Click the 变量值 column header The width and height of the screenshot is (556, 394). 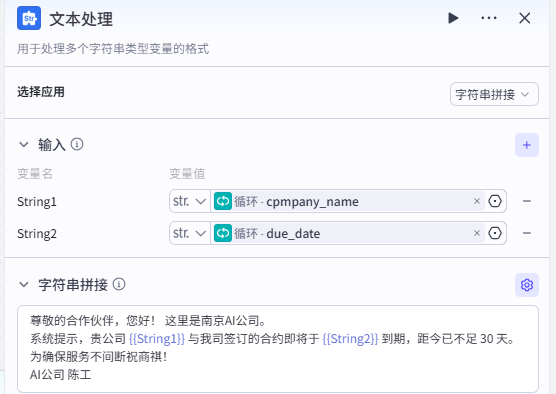187,174
